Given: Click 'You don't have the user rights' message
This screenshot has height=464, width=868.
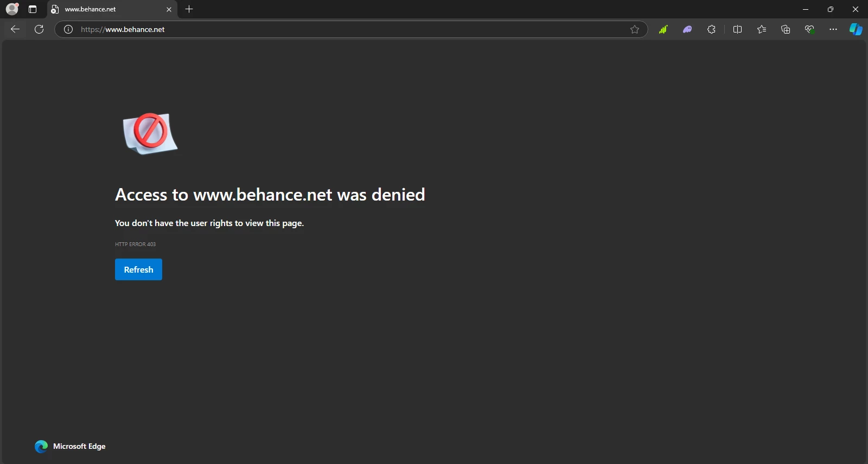Looking at the screenshot, I should [x=209, y=223].
